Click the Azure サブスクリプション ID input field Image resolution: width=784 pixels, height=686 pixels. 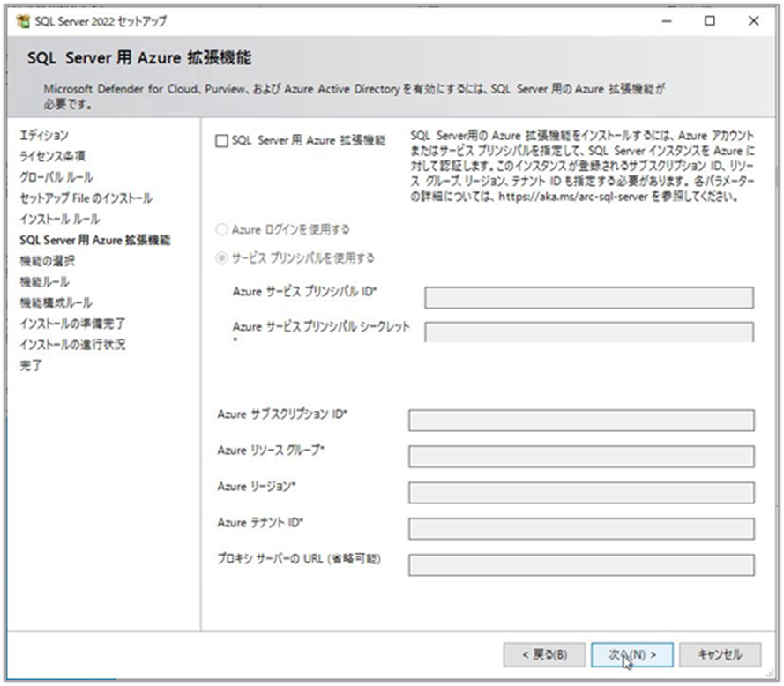click(x=581, y=421)
